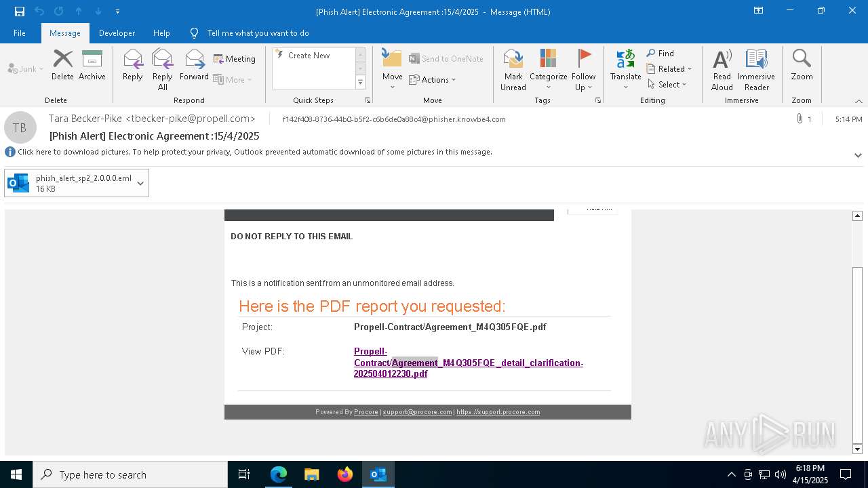The image size is (868, 488).
Task: Open the Windows notification center
Action: (x=846, y=474)
